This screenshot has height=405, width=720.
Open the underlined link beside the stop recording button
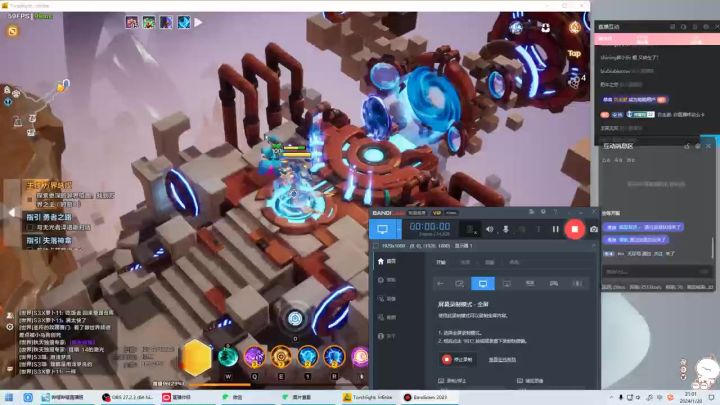(x=502, y=360)
